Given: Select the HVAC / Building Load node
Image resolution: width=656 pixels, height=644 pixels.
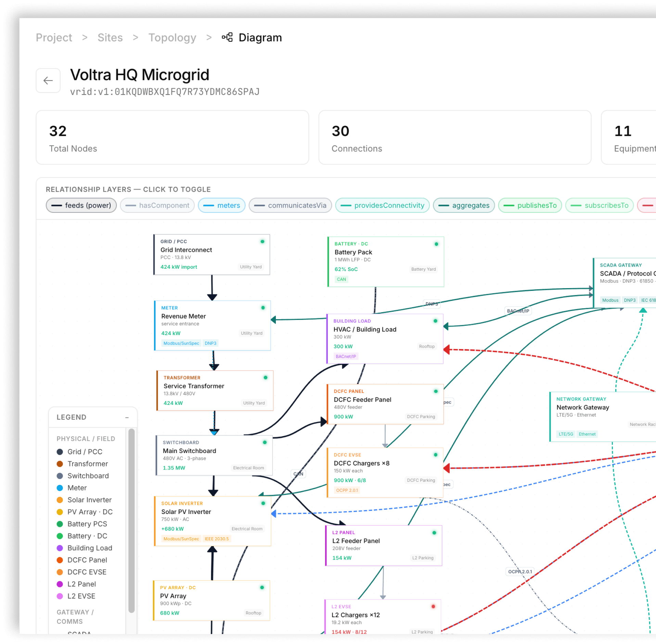Looking at the screenshot, I should pos(385,339).
